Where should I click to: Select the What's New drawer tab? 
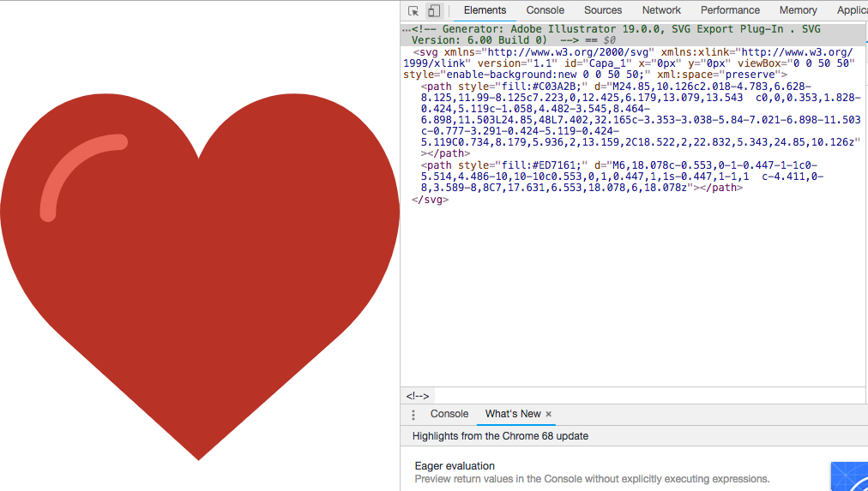pos(513,414)
